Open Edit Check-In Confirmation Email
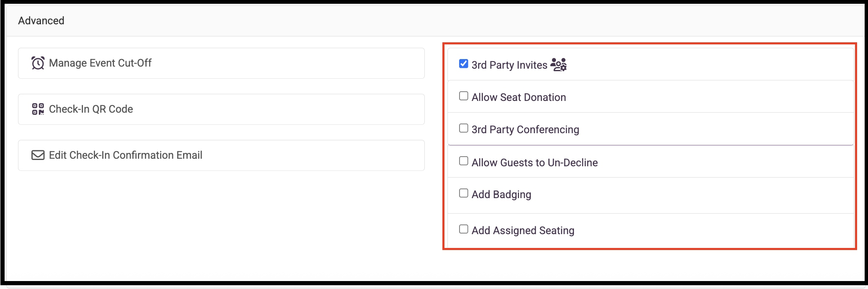 click(x=221, y=155)
